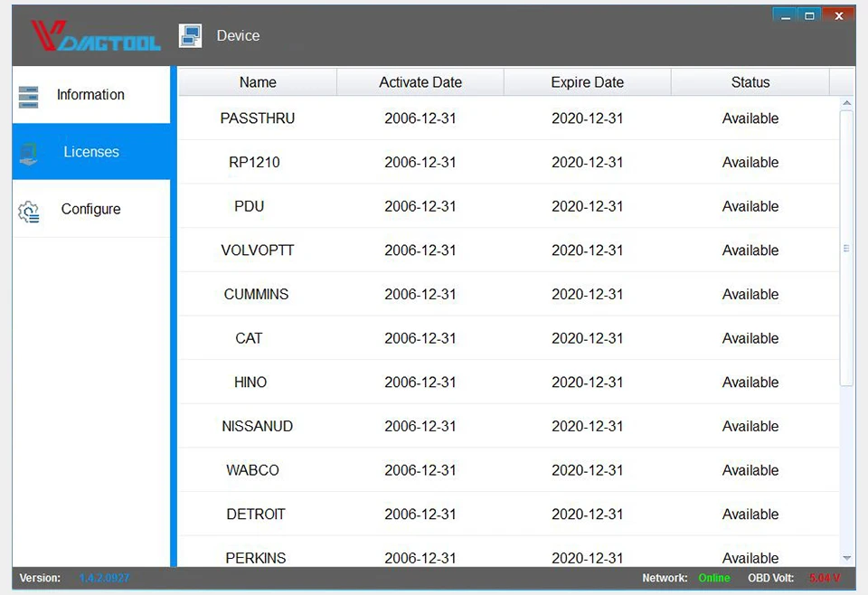Select the PASSTHRU license name
The height and width of the screenshot is (595, 868).
(258, 118)
